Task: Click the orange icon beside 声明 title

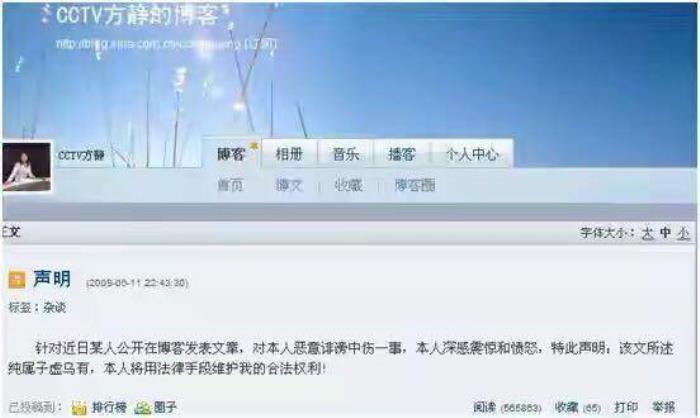Action: tap(17, 280)
